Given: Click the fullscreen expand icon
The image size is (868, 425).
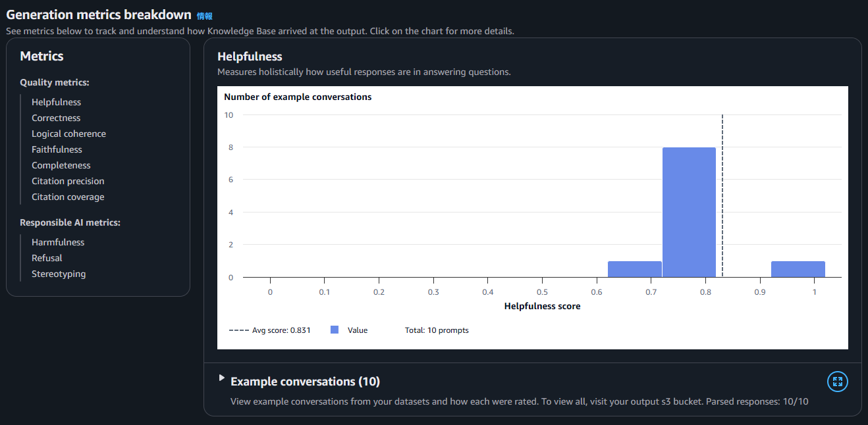Looking at the screenshot, I should (837, 382).
